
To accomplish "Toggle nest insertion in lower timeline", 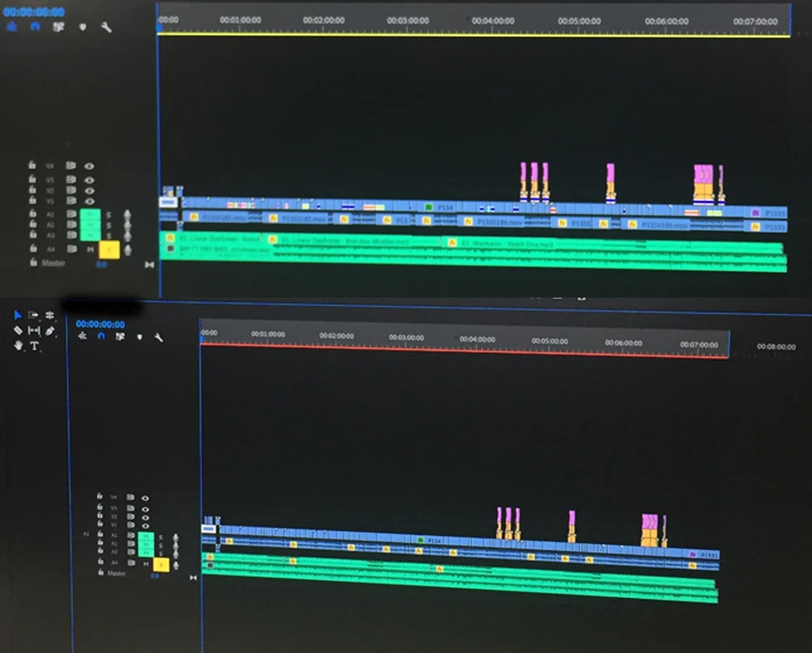I will tap(82, 336).
